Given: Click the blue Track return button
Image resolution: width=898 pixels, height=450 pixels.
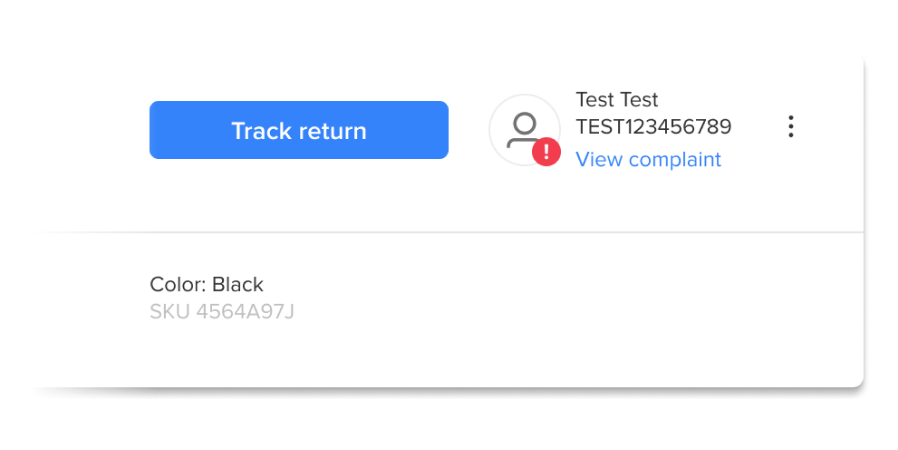Looking at the screenshot, I should coord(298,130).
